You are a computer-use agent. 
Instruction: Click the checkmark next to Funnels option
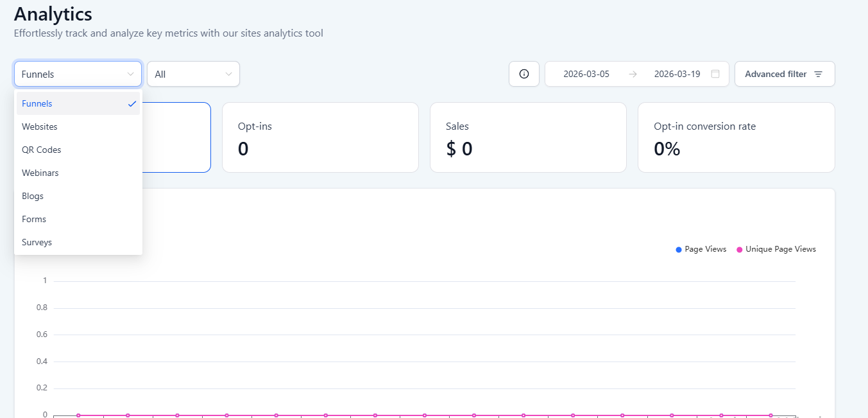coord(132,103)
